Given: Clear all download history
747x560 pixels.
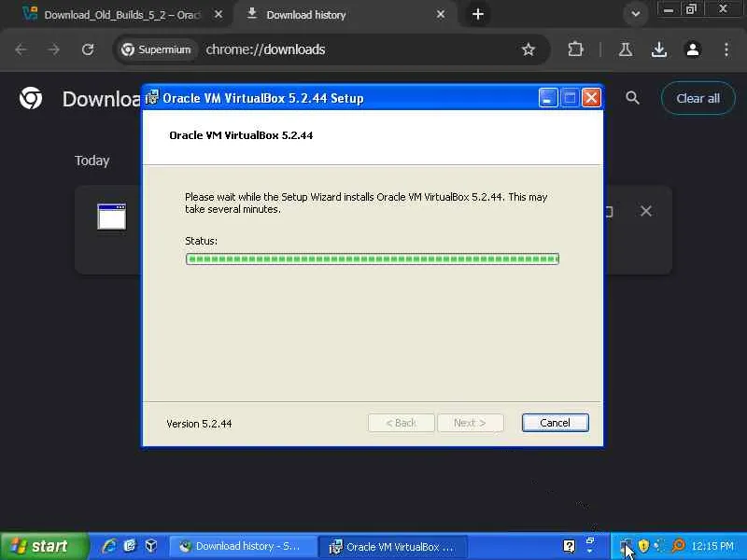Looking at the screenshot, I should coord(698,98).
